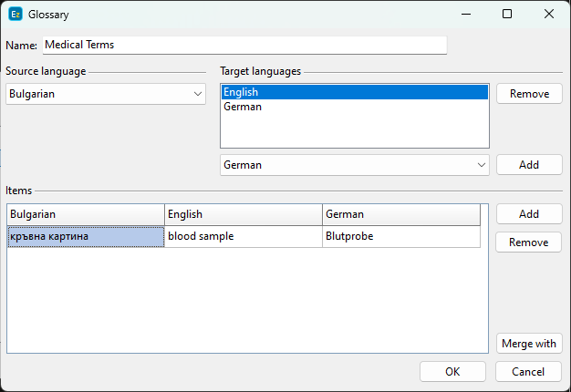Select the Blutprobe cell

tap(401, 236)
